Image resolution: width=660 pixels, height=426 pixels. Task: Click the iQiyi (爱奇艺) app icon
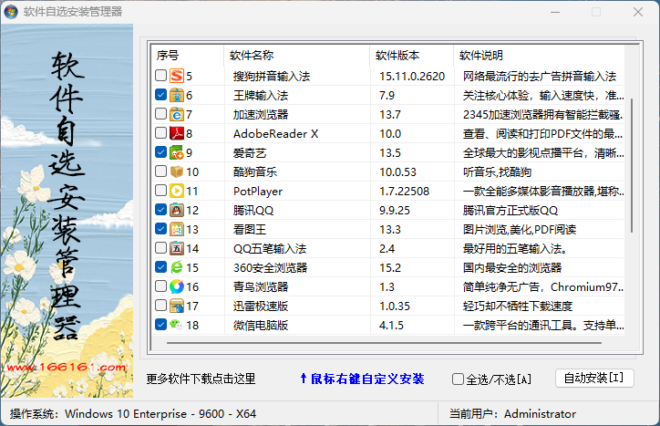[177, 153]
